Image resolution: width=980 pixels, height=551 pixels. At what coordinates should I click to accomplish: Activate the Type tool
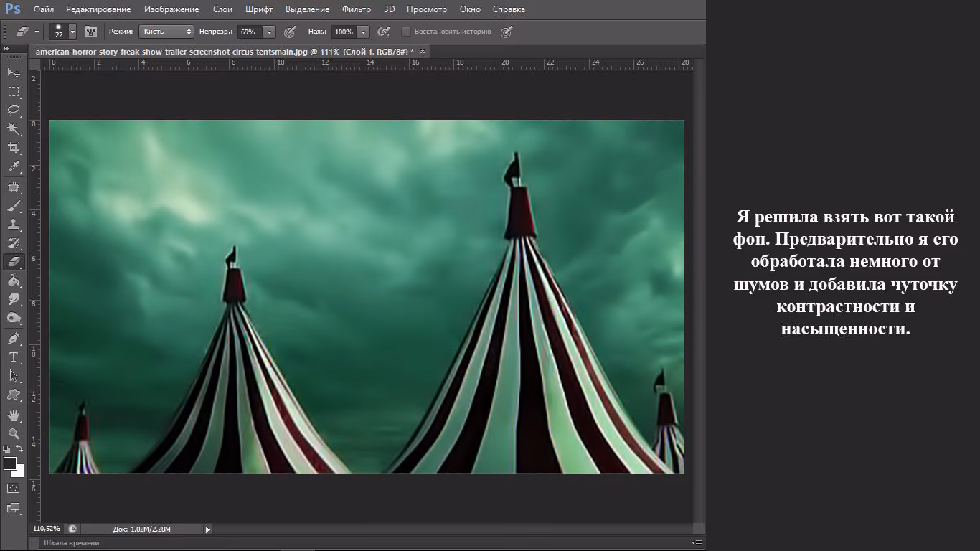point(14,357)
